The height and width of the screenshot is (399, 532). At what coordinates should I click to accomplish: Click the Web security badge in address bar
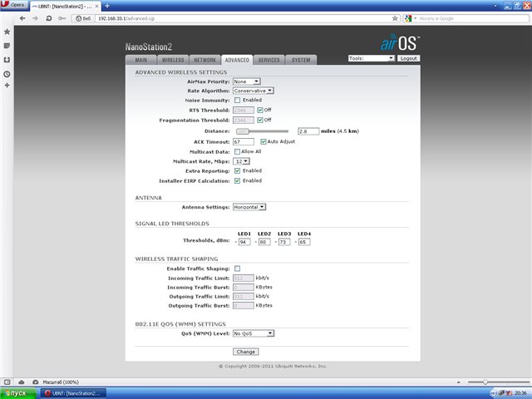pos(83,18)
